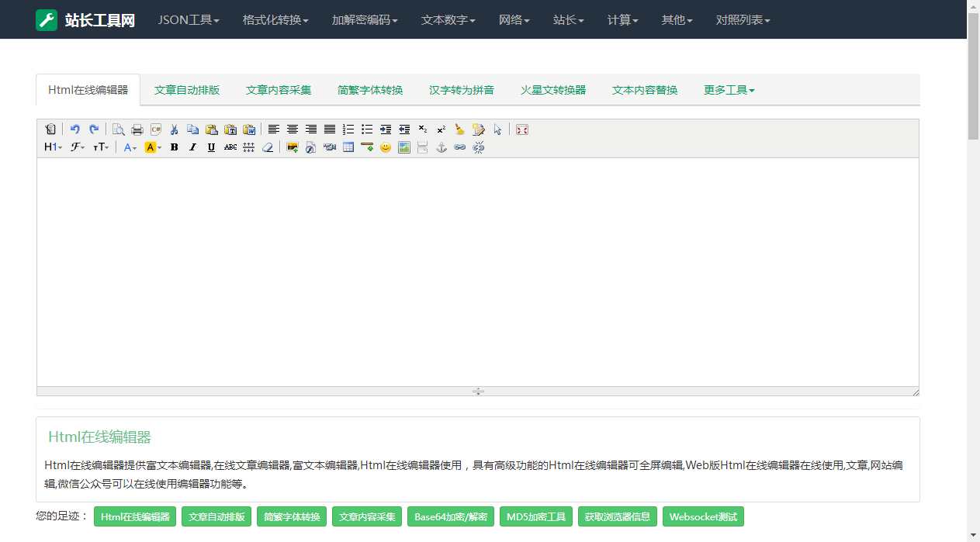Insert a smiley emoticon
The width and height of the screenshot is (980, 542).
386,147
